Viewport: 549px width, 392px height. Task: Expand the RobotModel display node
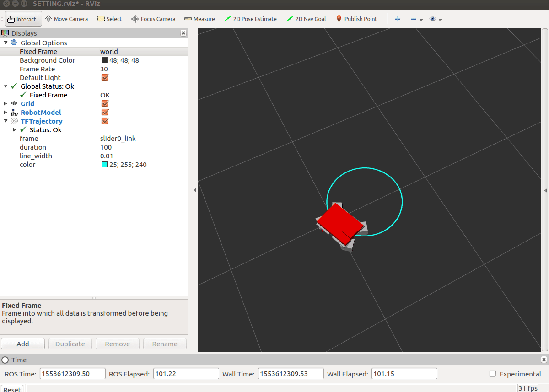point(5,112)
